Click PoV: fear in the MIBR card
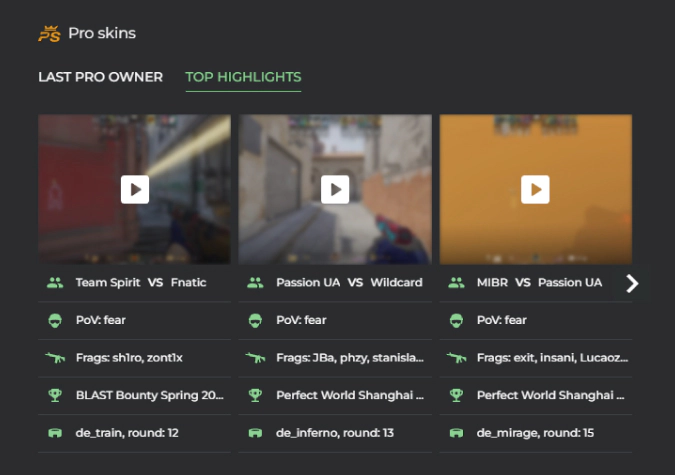 click(x=502, y=320)
